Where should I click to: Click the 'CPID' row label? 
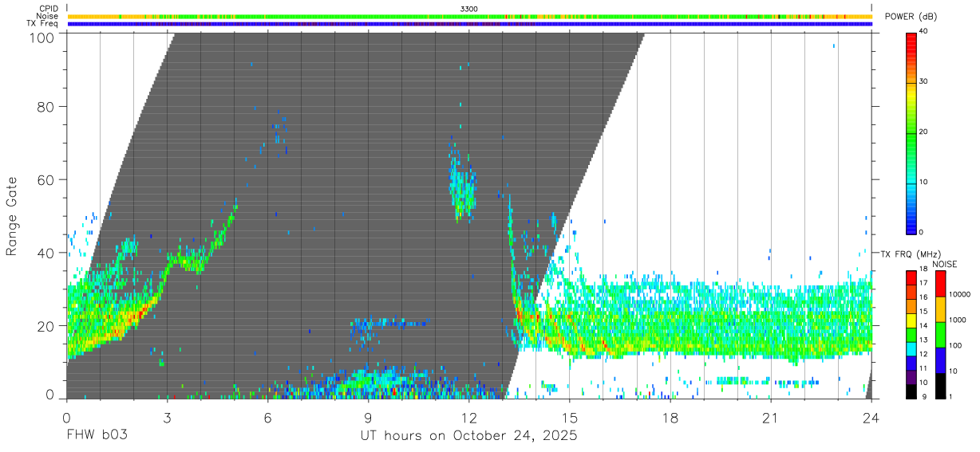pyautogui.click(x=48, y=9)
